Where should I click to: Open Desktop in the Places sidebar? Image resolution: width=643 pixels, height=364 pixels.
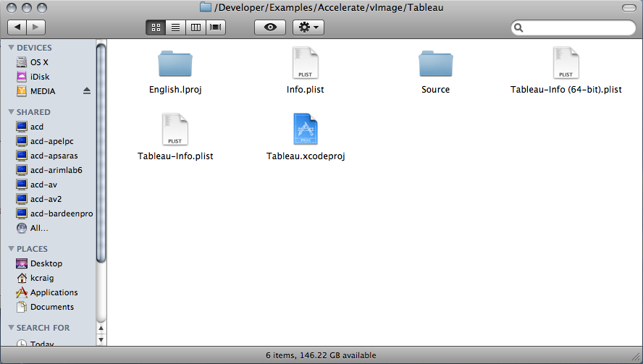tap(39, 263)
